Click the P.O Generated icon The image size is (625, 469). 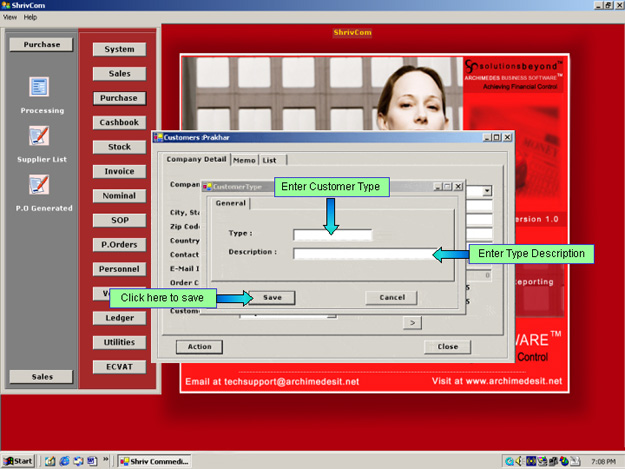tap(39, 184)
